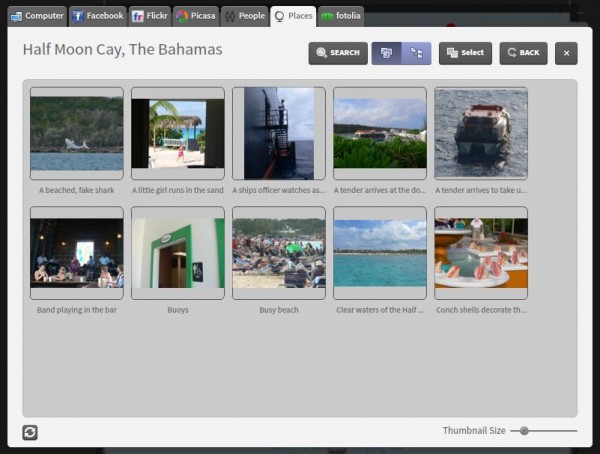Close the photo browser dialog
This screenshot has width=600, height=454.
click(x=566, y=53)
